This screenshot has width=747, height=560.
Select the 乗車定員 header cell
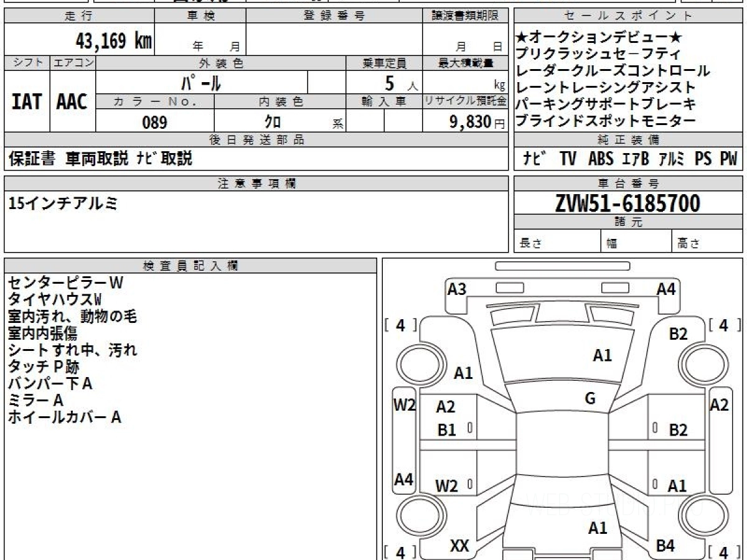pyautogui.click(x=384, y=63)
